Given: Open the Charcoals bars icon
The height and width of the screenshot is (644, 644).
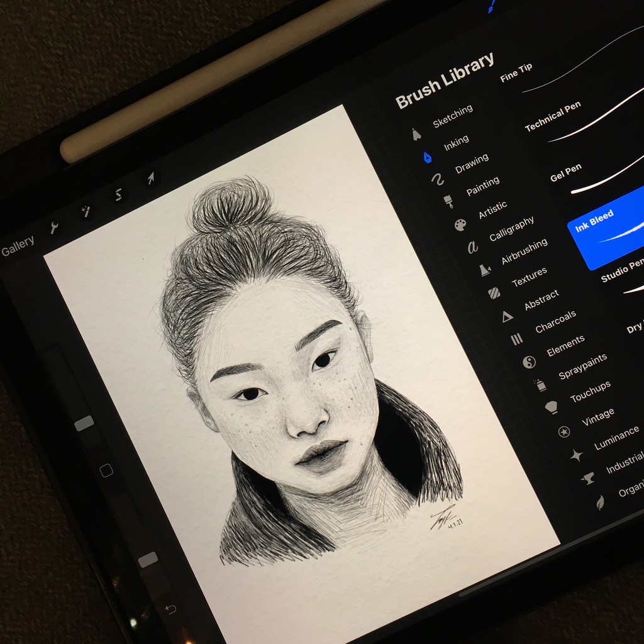Looking at the screenshot, I should 517,339.
